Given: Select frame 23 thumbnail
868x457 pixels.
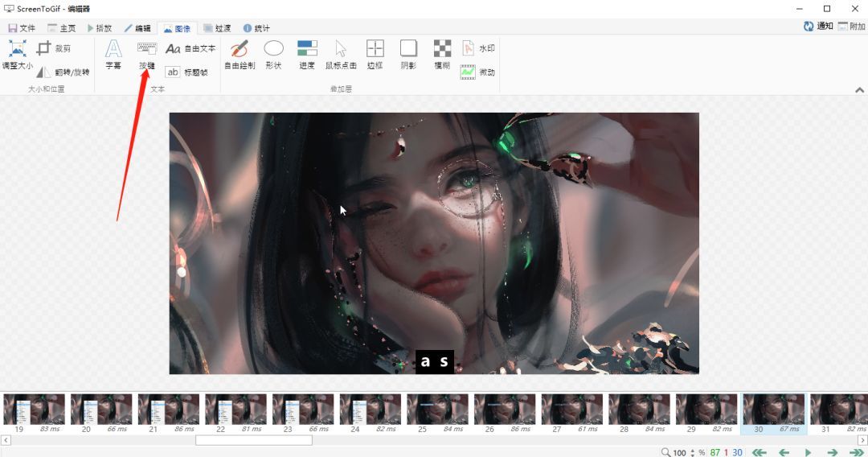Looking at the screenshot, I should point(303,414).
